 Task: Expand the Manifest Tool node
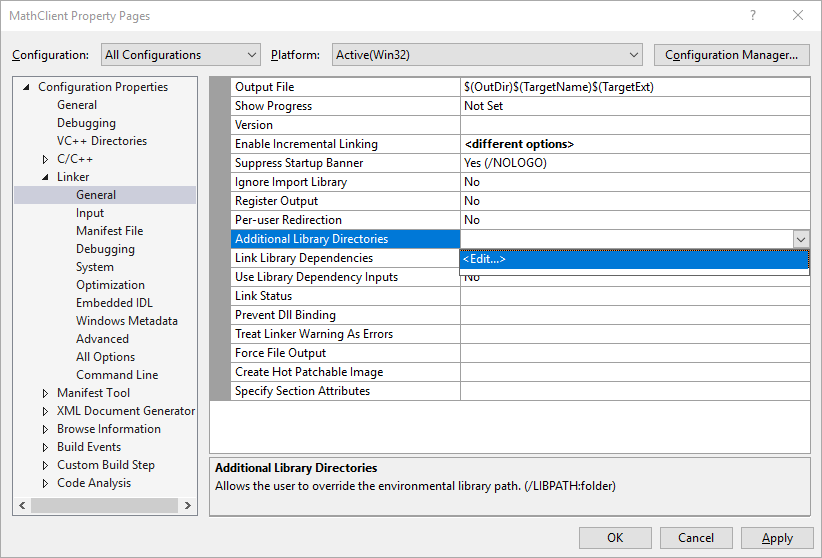[46, 393]
